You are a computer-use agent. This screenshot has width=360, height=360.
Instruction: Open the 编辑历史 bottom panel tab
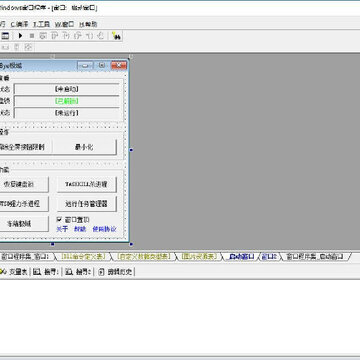[115, 272]
